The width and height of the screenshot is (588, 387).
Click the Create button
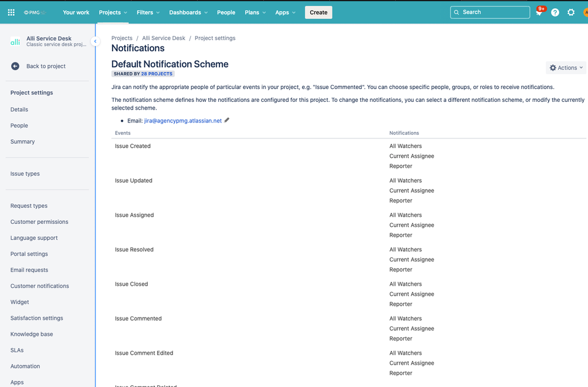coord(318,12)
